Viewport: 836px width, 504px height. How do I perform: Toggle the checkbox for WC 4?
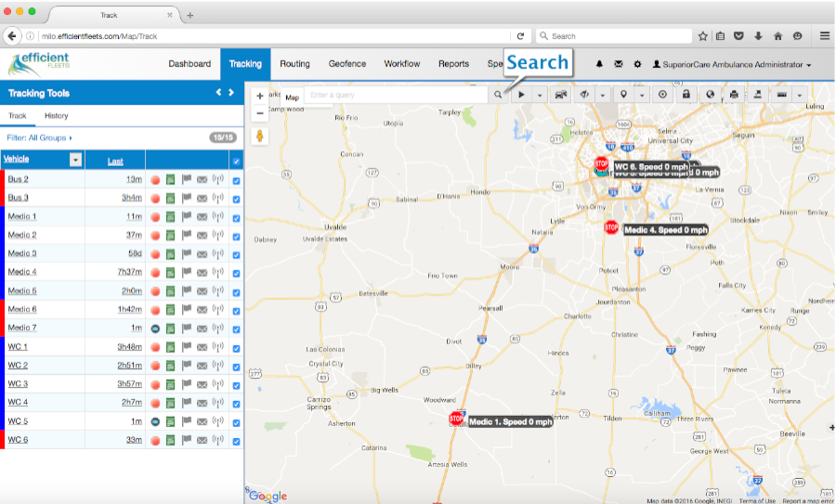pos(236,404)
